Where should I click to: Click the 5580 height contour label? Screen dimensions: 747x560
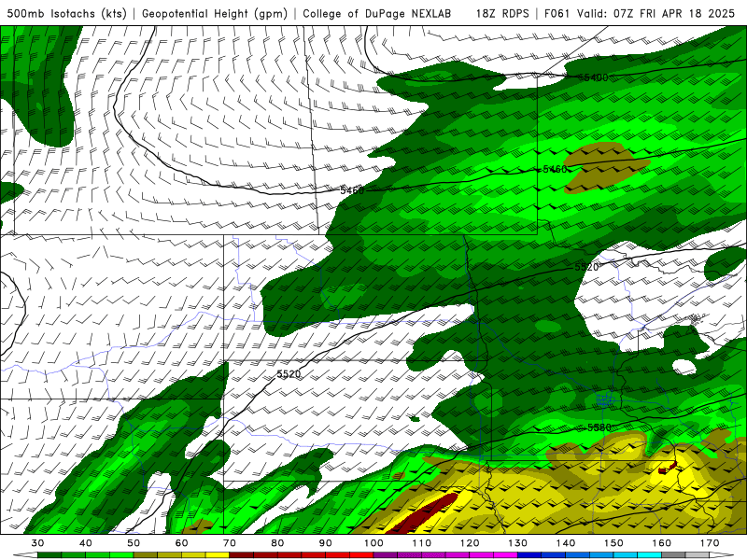click(599, 427)
